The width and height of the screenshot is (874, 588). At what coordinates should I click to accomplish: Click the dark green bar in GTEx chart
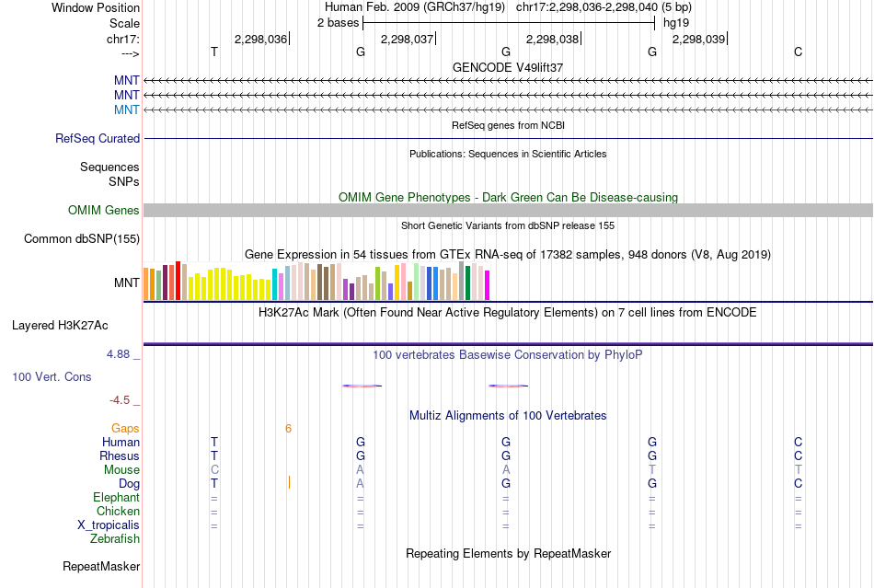point(467,283)
